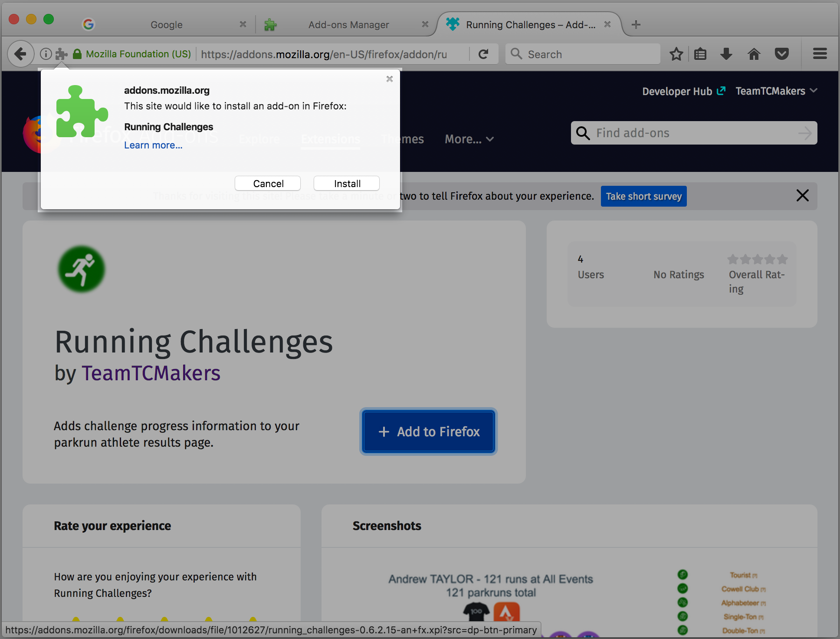This screenshot has width=840, height=639.
Task: Bookmark this page with star icon
Action: [676, 54]
